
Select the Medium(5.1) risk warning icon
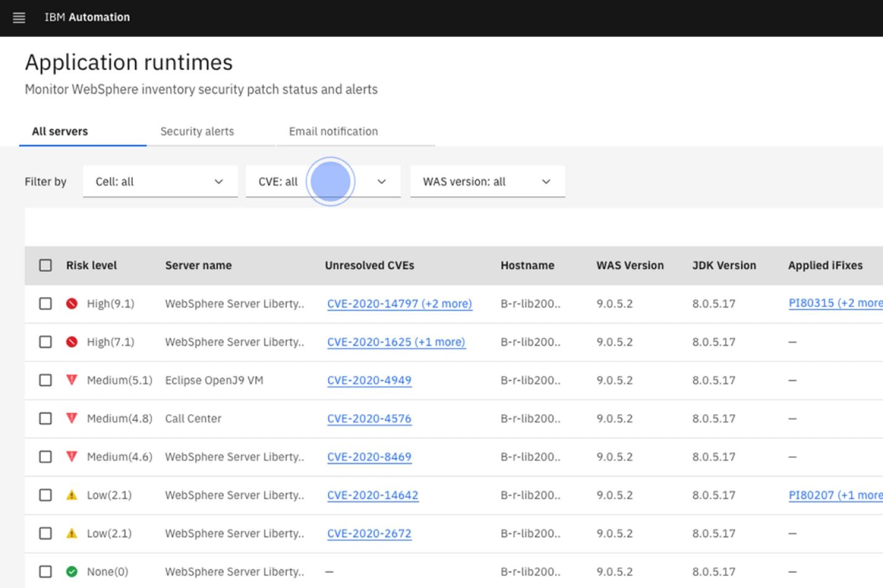(72, 380)
